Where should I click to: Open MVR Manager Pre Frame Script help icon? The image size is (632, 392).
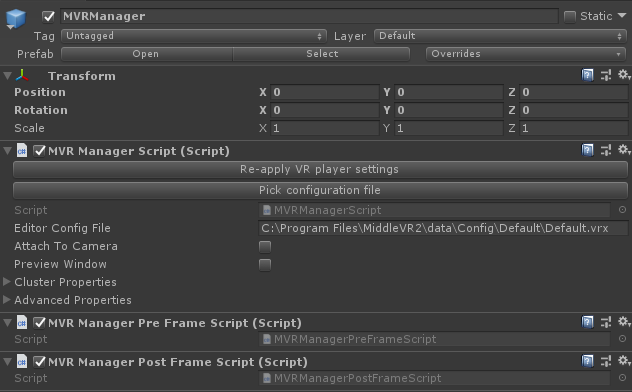tap(587, 322)
